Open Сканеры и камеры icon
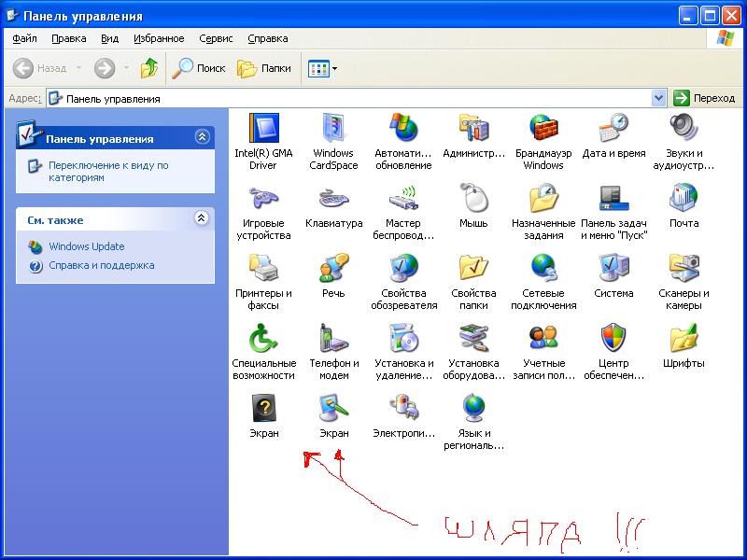This screenshot has height=560, width=747. pos(684,269)
